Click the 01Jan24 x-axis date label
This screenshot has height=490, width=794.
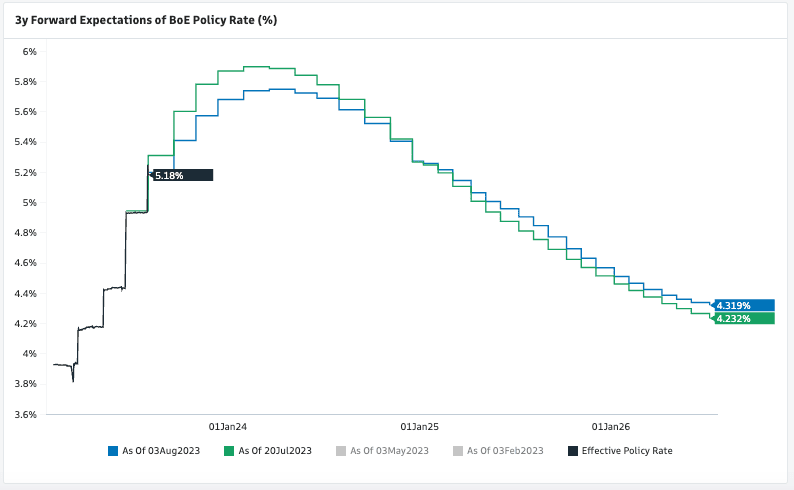pos(228,426)
